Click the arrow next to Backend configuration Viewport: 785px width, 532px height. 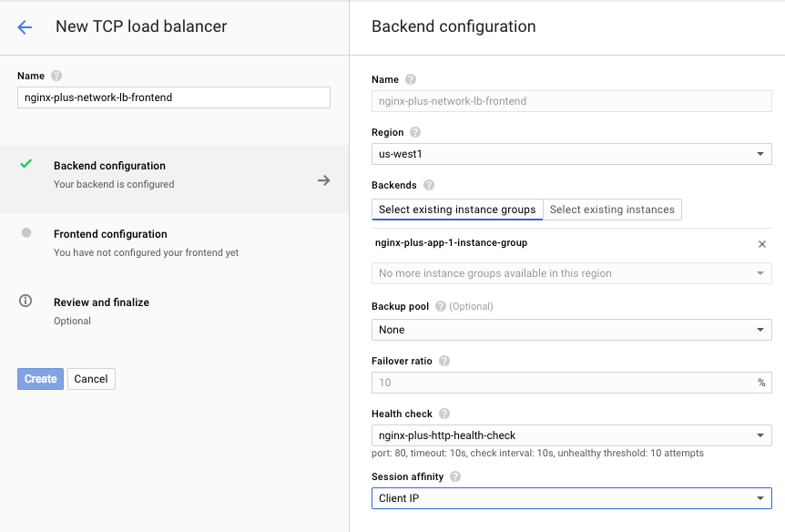323,180
